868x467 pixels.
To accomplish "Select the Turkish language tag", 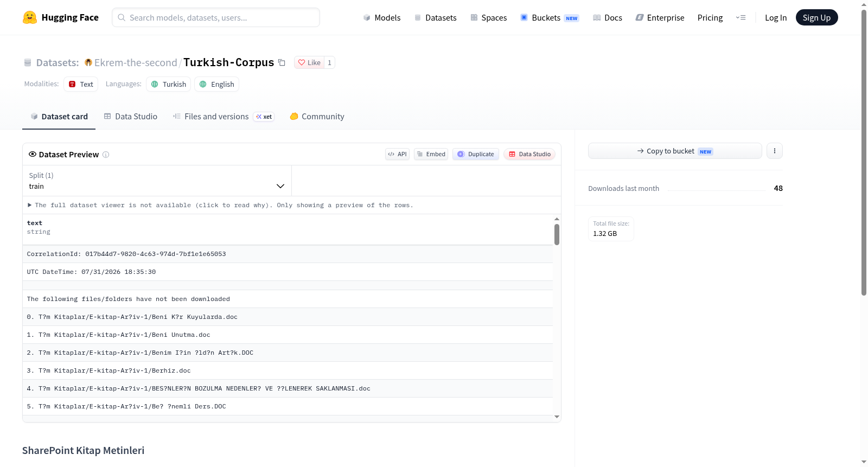I will 169,84.
